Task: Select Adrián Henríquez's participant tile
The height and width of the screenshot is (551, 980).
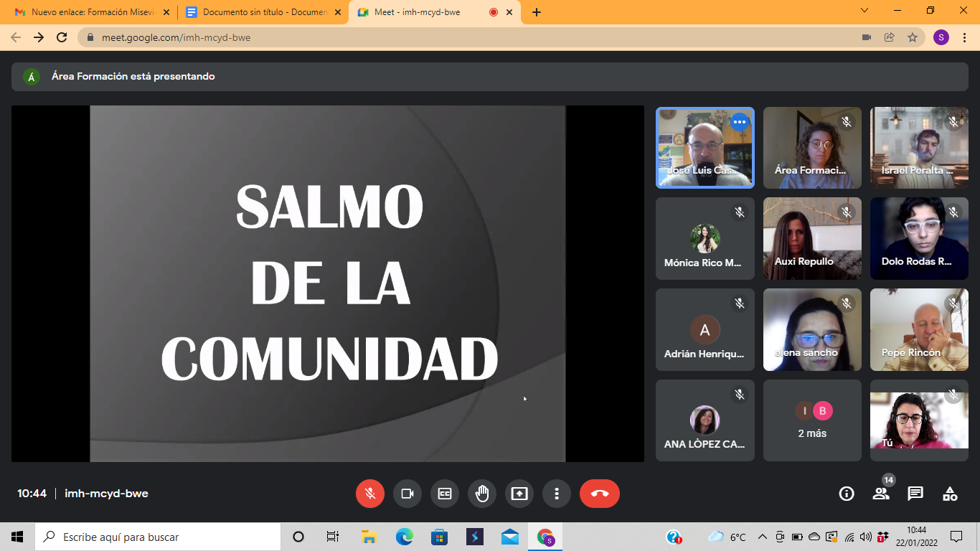Action: coord(705,330)
